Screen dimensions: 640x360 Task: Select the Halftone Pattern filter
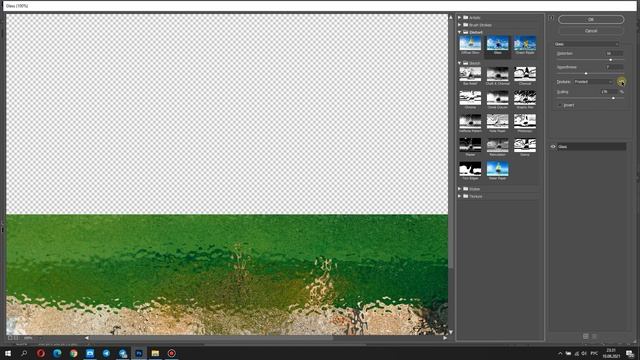pyautogui.click(x=470, y=122)
